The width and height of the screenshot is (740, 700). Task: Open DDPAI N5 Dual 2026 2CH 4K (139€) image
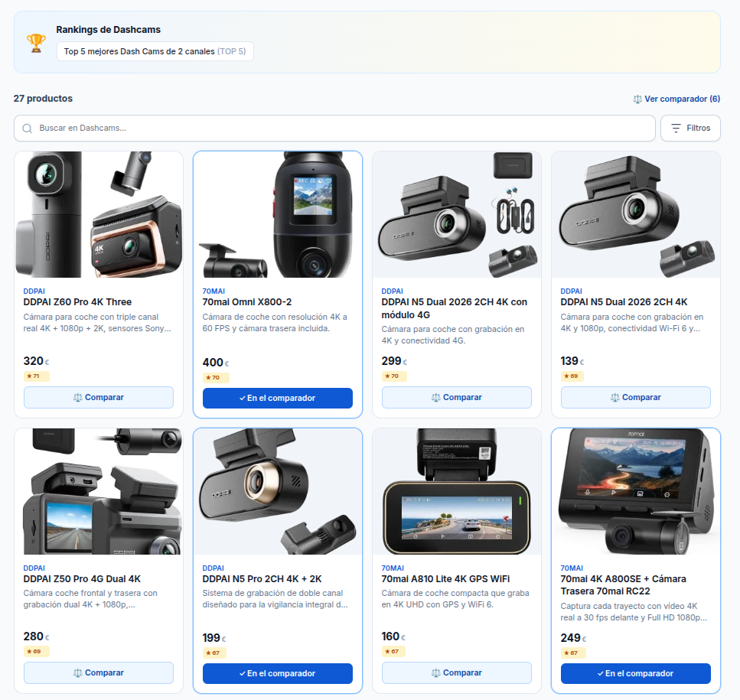tap(636, 215)
